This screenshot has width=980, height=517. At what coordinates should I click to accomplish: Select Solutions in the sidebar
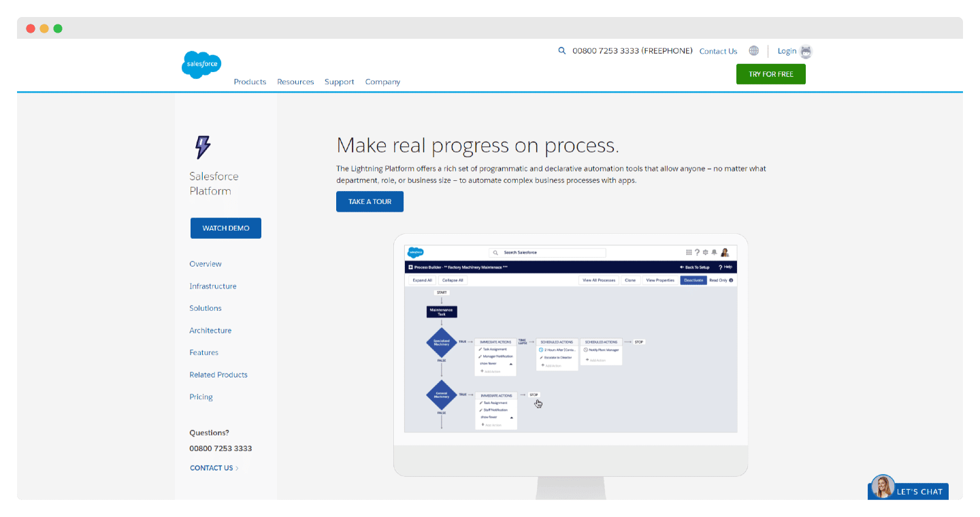[206, 308]
